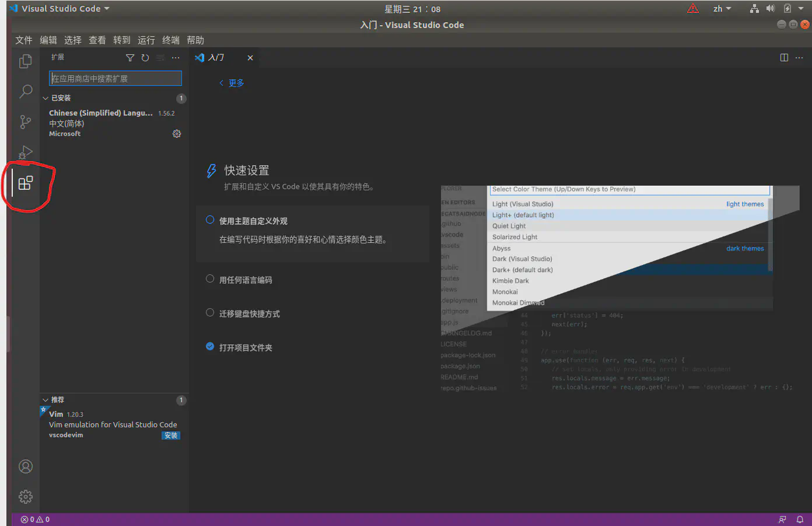Open the Explorer view in activity bar
Viewport: 812px width, 526px height.
click(x=25, y=61)
